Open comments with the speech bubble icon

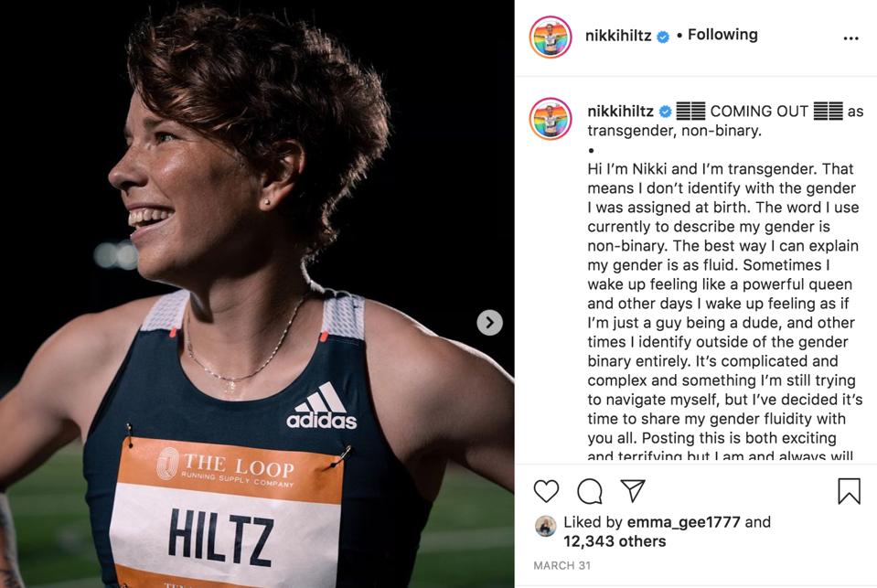590,491
